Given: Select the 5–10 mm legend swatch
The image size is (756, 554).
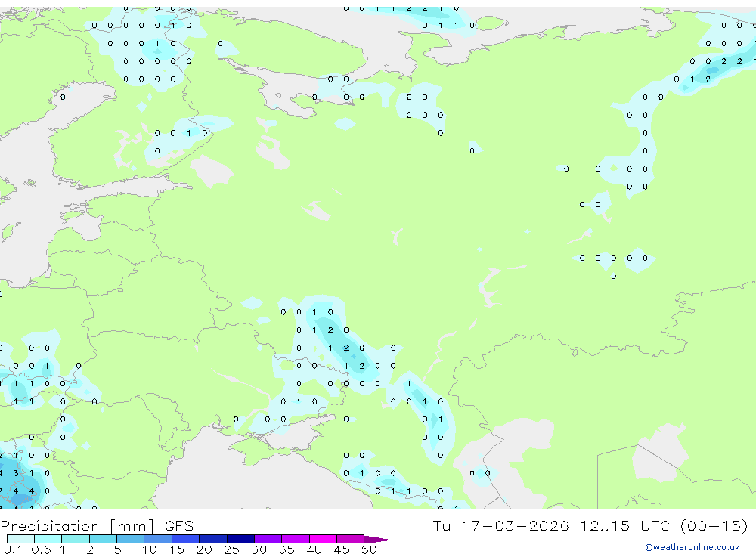Looking at the screenshot, I should click(131, 539).
